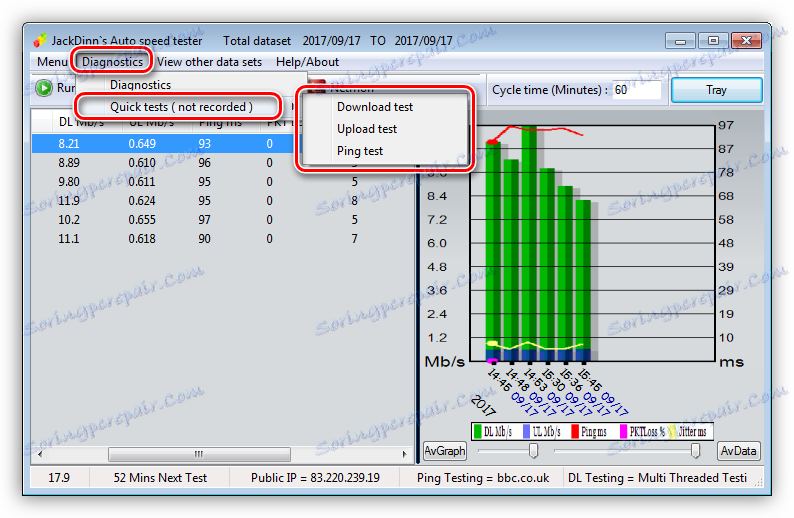Open the Menu menu
The width and height of the screenshot is (794, 518).
pos(52,62)
